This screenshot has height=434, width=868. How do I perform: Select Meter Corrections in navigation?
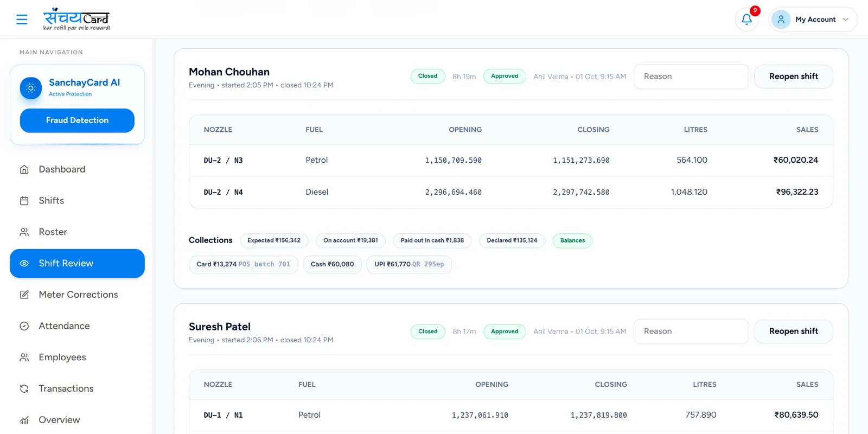(x=77, y=295)
